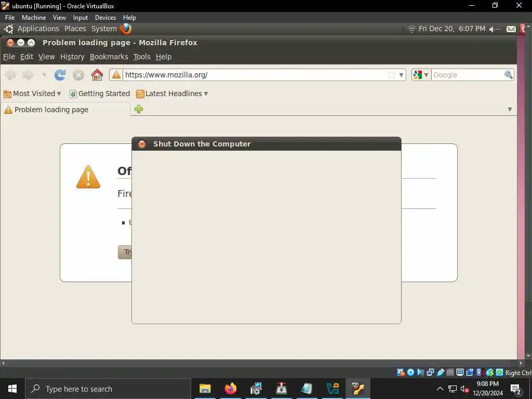The image size is (532, 399).
Task: Click the VirtualBox mouse integration icon
Action: pos(489,373)
